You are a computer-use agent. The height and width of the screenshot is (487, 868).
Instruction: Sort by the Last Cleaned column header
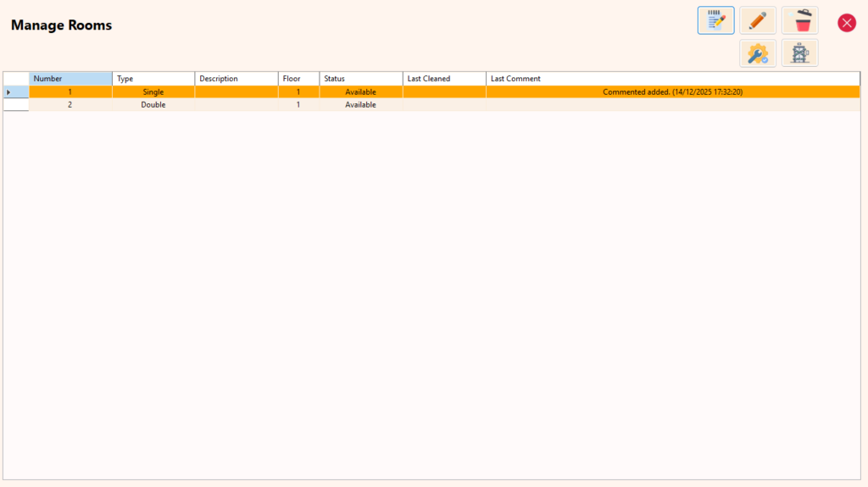pos(444,79)
